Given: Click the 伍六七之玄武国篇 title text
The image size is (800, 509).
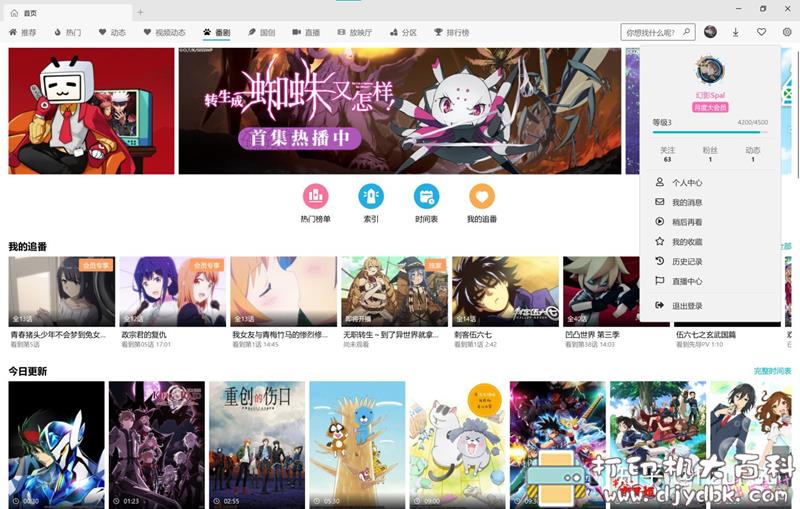Looking at the screenshot, I should 706,335.
